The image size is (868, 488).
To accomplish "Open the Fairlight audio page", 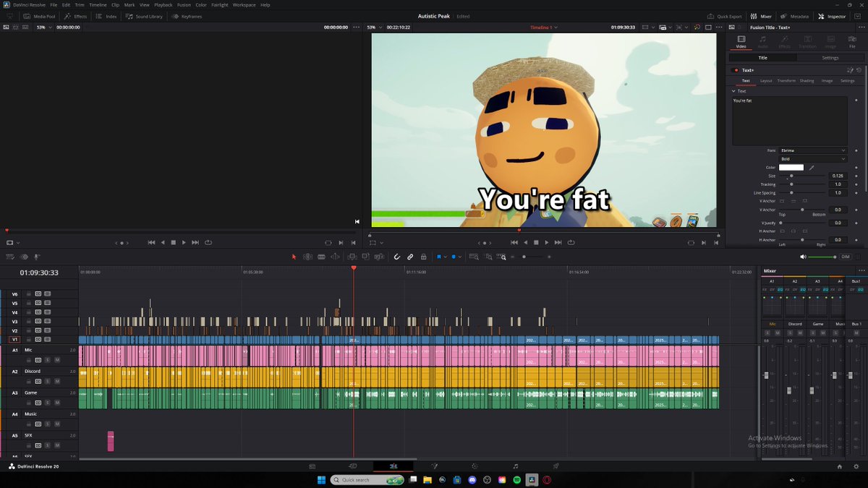I will (x=515, y=466).
